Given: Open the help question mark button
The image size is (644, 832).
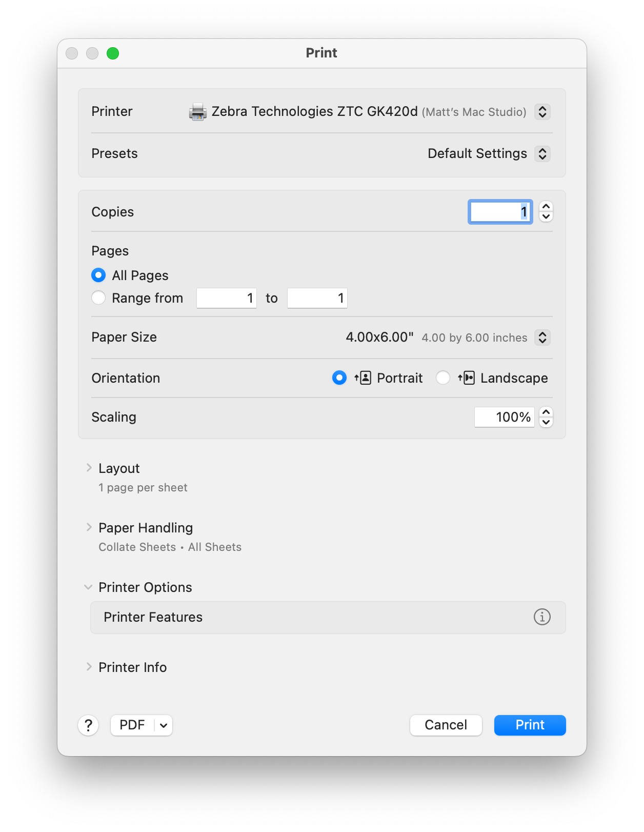Looking at the screenshot, I should (88, 725).
